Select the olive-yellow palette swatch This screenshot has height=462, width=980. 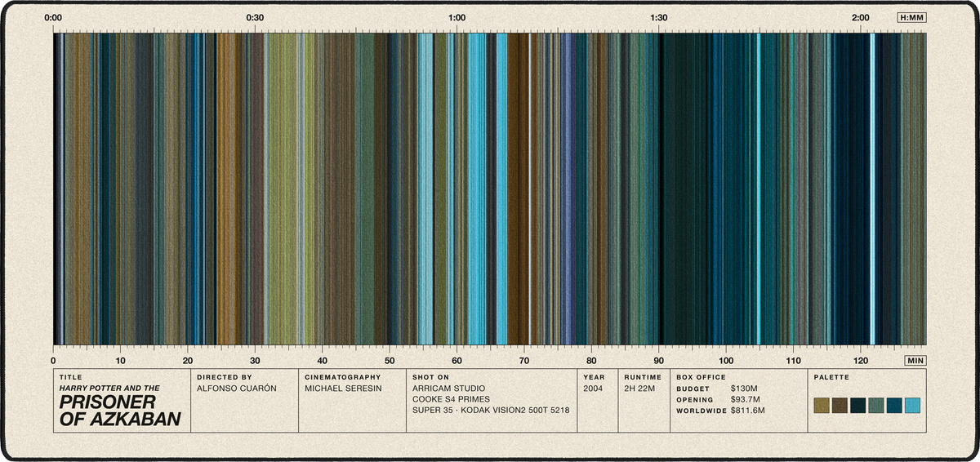pos(822,406)
